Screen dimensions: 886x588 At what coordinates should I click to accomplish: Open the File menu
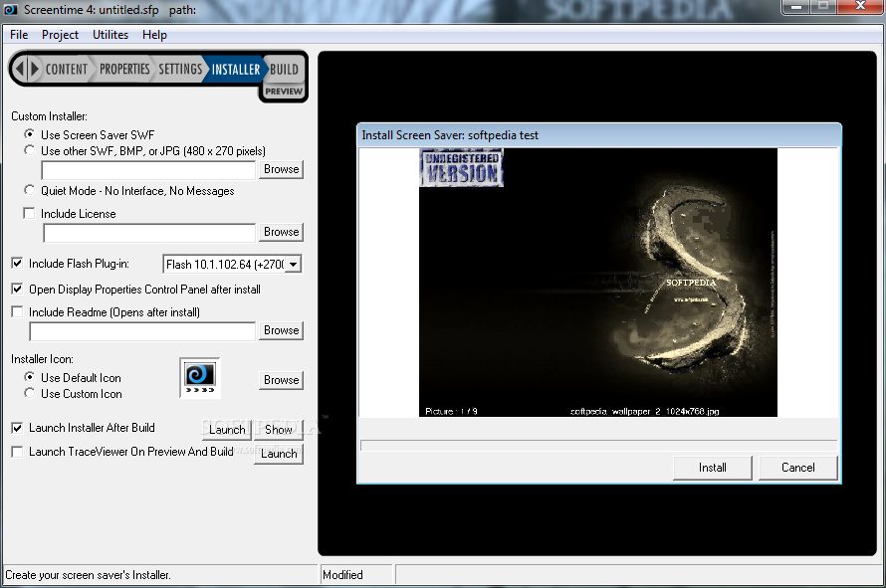[x=19, y=35]
